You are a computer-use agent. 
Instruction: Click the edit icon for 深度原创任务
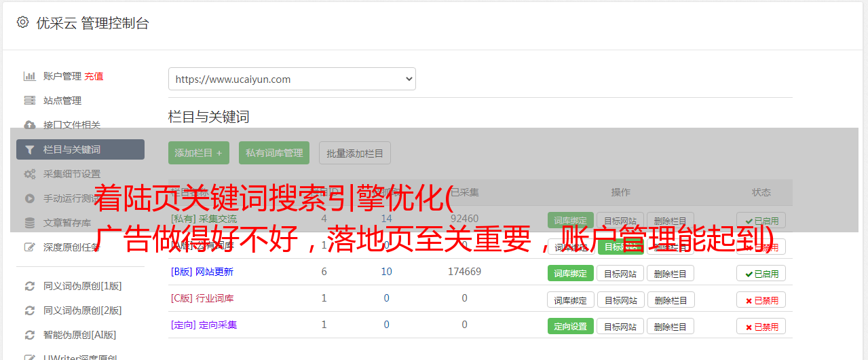pos(30,247)
